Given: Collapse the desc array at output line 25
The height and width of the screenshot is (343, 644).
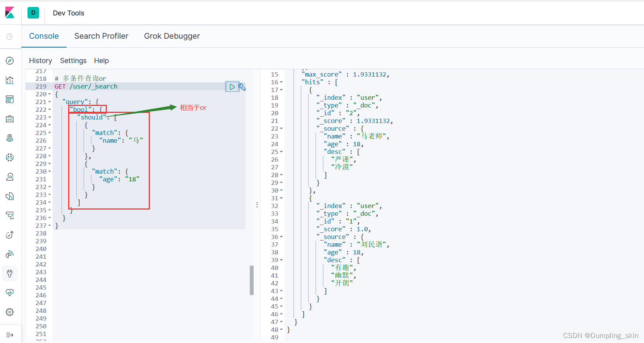Looking at the screenshot, I should pyautogui.click(x=282, y=152).
